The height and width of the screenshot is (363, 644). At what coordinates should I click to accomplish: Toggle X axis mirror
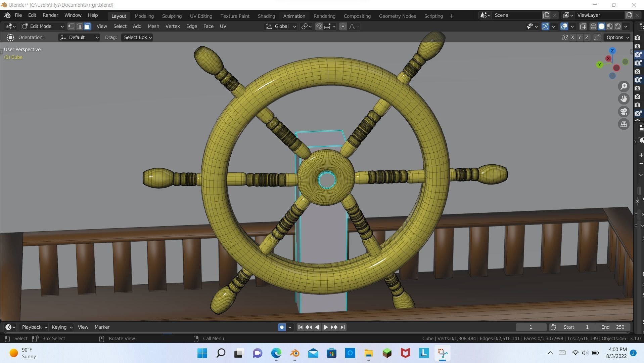point(572,37)
